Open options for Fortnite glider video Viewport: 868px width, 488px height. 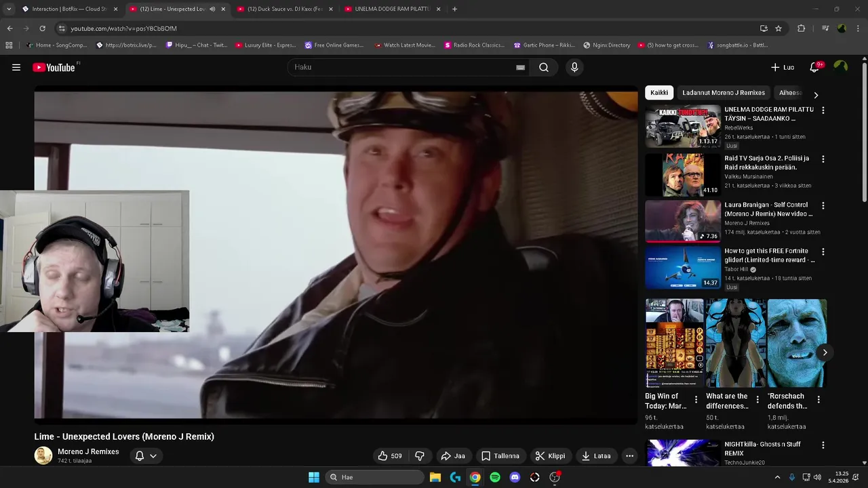click(823, 251)
